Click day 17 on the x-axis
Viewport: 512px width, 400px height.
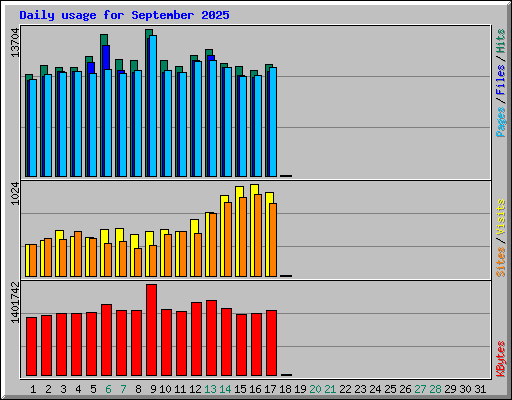tap(270, 389)
